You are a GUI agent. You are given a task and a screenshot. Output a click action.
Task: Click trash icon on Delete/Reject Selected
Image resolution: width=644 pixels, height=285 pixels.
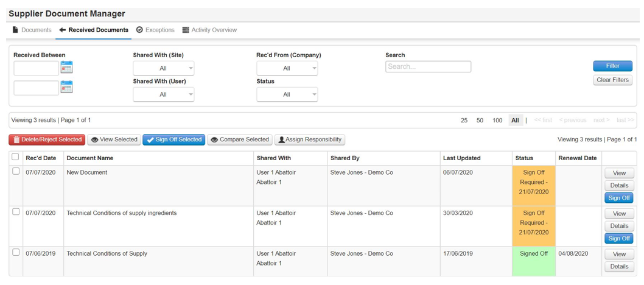16,139
